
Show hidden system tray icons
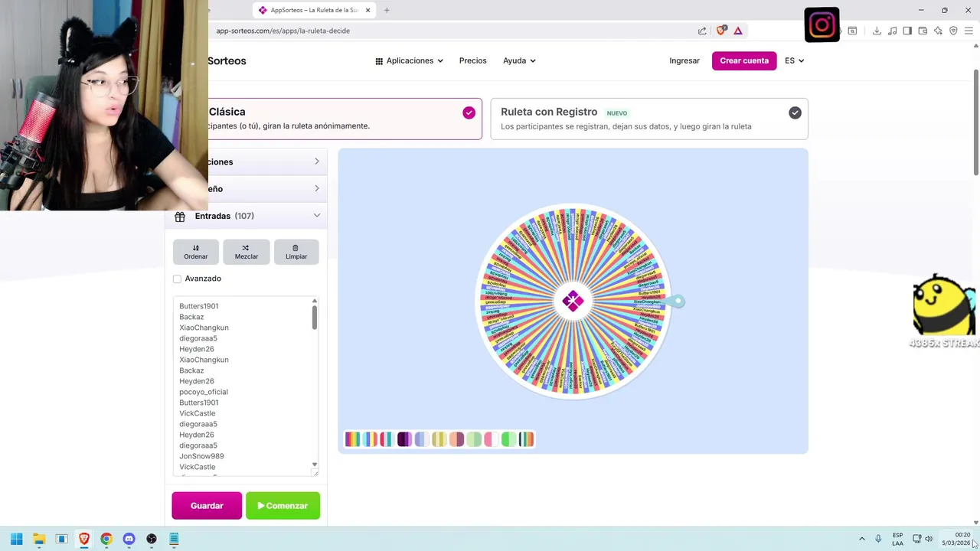pyautogui.click(x=861, y=539)
